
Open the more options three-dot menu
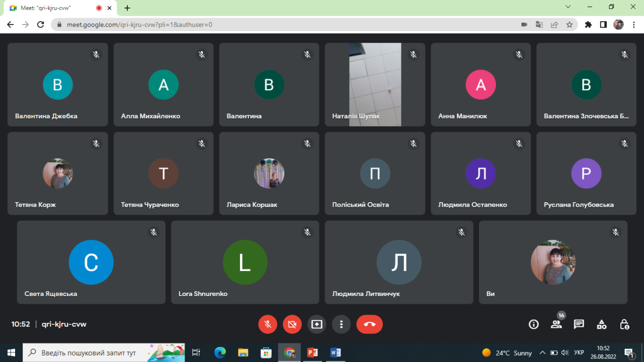tap(341, 324)
